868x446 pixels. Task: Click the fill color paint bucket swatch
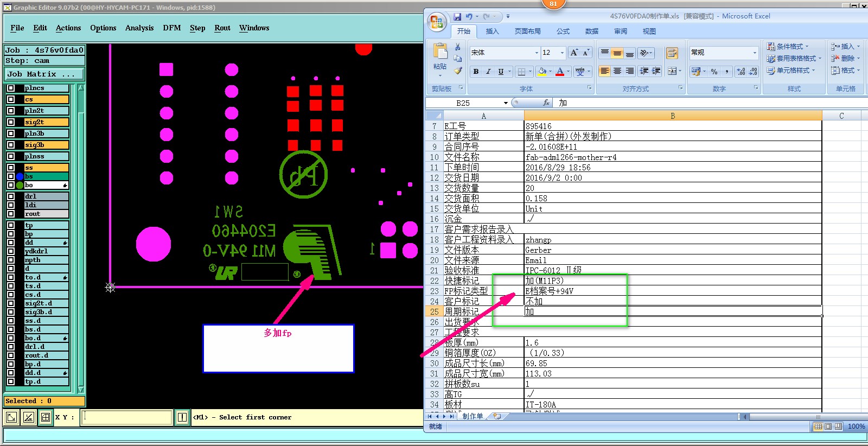(542, 71)
